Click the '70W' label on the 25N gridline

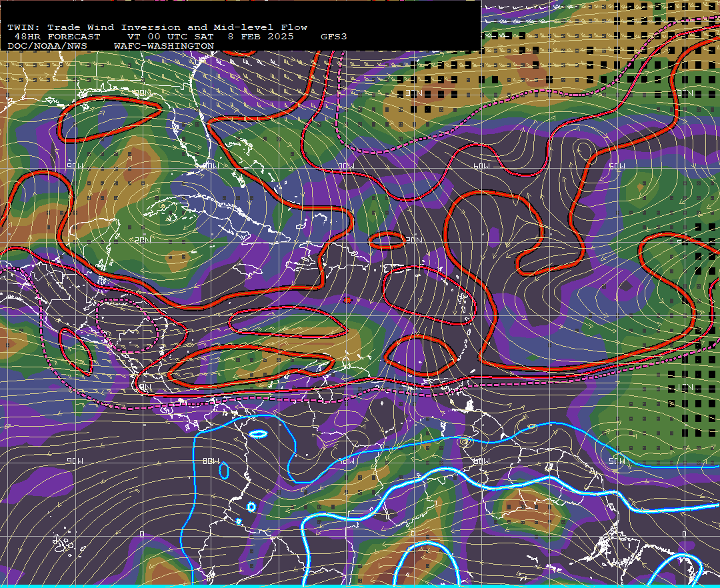346,166
